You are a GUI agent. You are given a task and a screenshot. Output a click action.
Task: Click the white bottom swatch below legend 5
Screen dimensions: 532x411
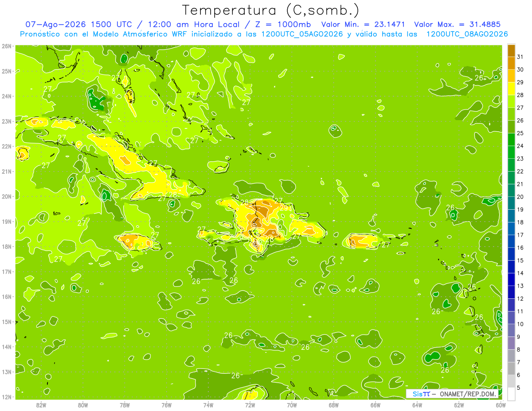click(x=511, y=394)
